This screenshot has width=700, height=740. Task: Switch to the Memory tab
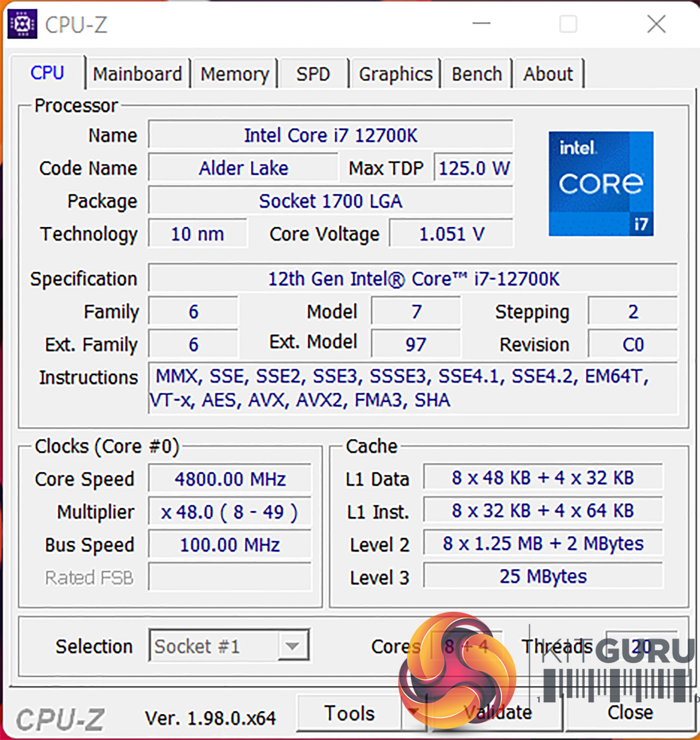234,74
